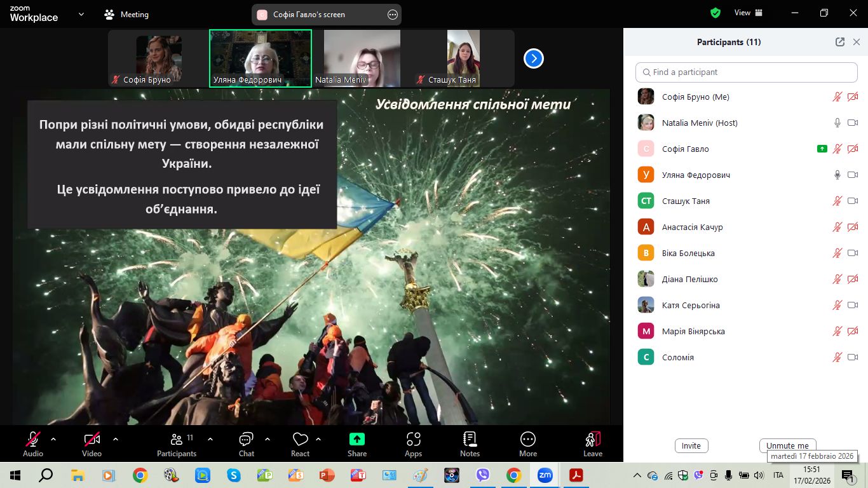Show next video thumbnails with blue arrow
The height and width of the screenshot is (488, 868).
[x=533, y=58]
